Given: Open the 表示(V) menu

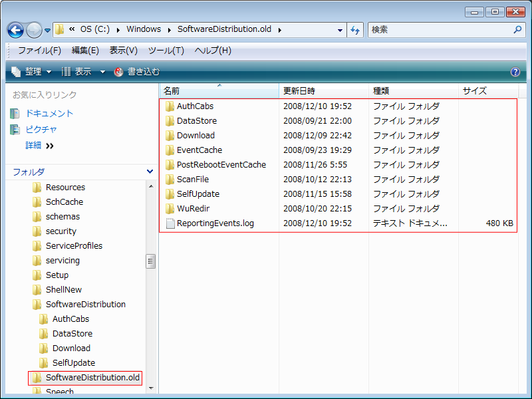Looking at the screenshot, I should click(124, 51).
